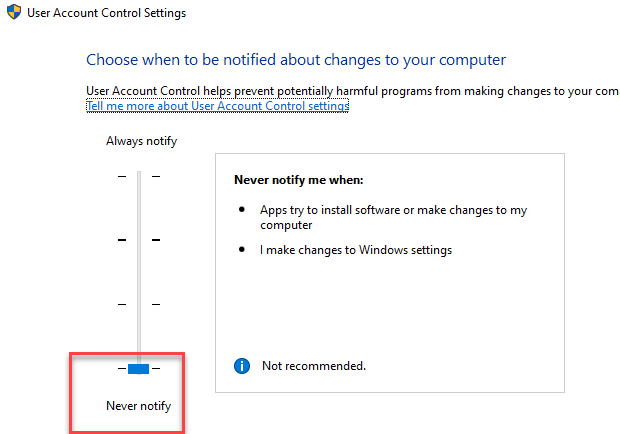Click the Not recommended text
The image size is (620, 434).
click(x=313, y=366)
